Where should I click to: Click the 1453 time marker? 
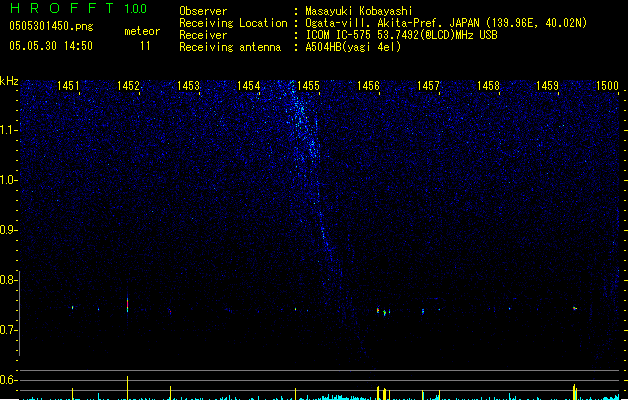[188, 86]
